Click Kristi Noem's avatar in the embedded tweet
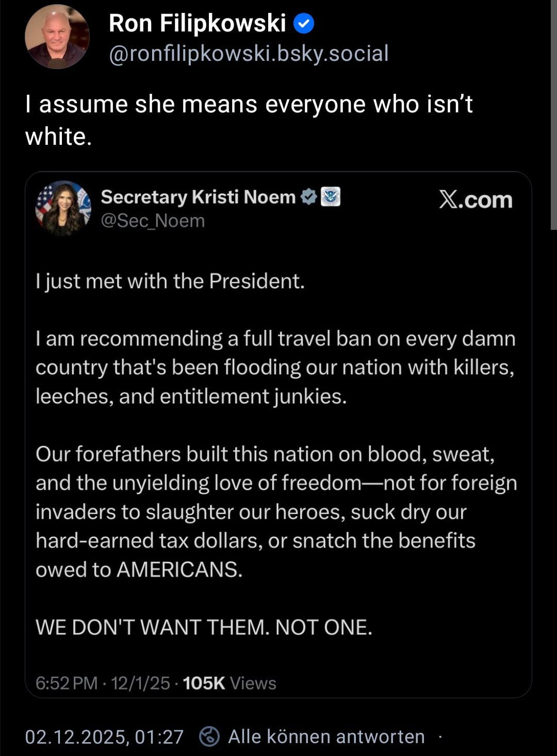This screenshot has width=557, height=756. (x=63, y=208)
